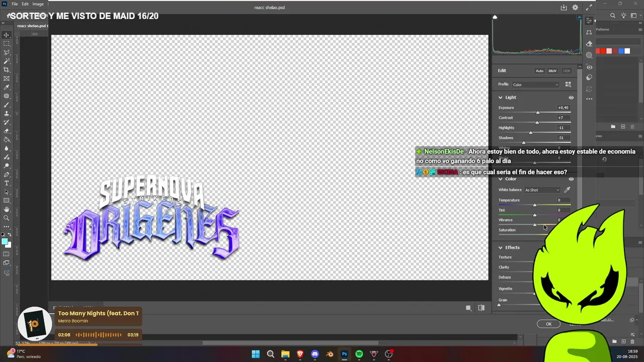Image resolution: width=644 pixels, height=362 pixels.
Task: Open the preview view options icon
Action: (468, 308)
